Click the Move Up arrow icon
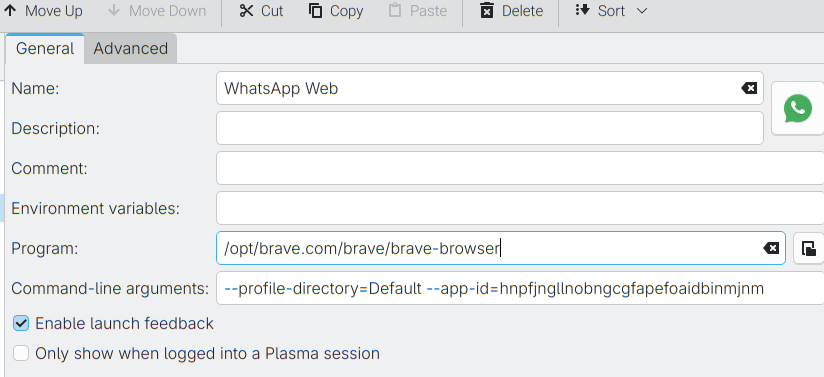The height and width of the screenshot is (377, 824). coord(10,11)
